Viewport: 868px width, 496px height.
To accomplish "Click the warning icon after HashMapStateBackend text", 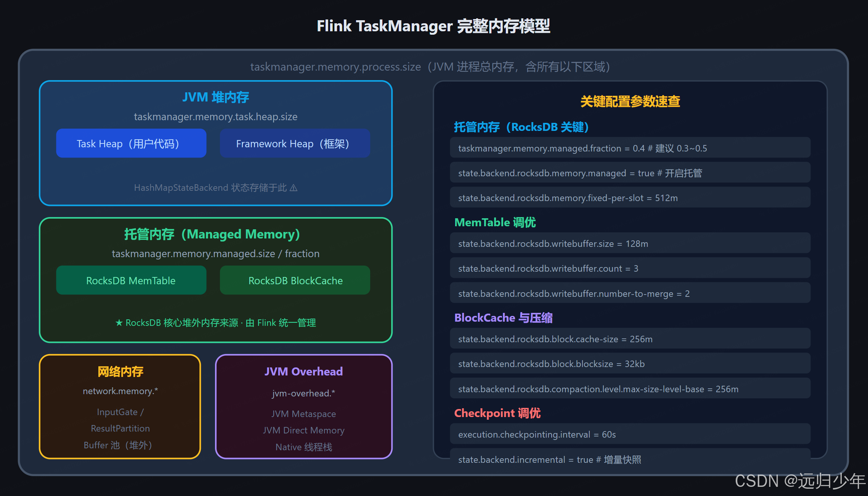I will click(294, 188).
